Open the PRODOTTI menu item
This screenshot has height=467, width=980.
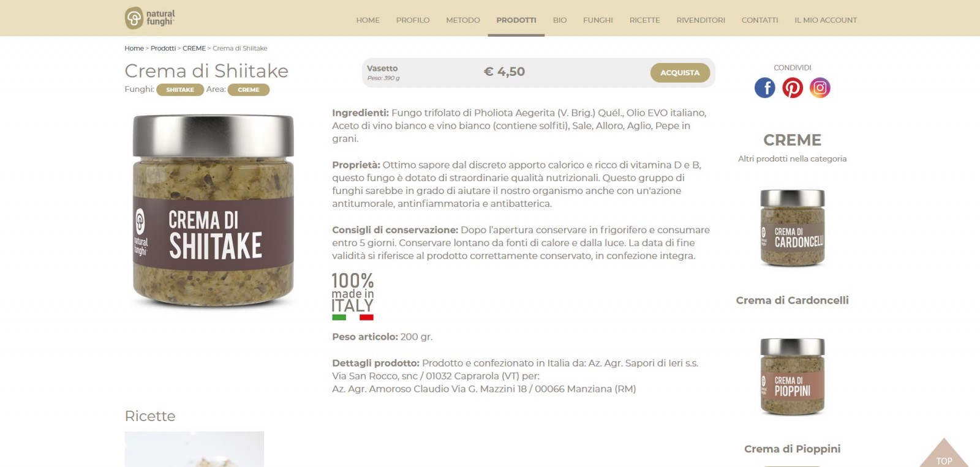[x=516, y=20]
